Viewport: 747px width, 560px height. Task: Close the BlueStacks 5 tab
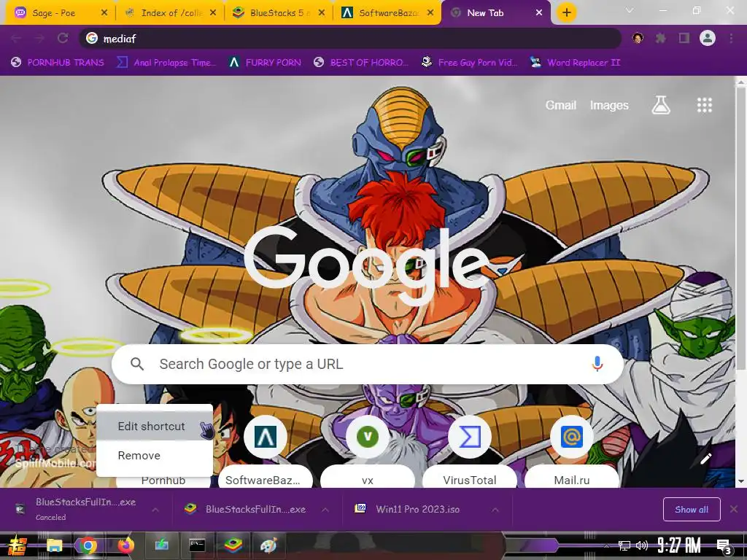pyautogui.click(x=322, y=13)
